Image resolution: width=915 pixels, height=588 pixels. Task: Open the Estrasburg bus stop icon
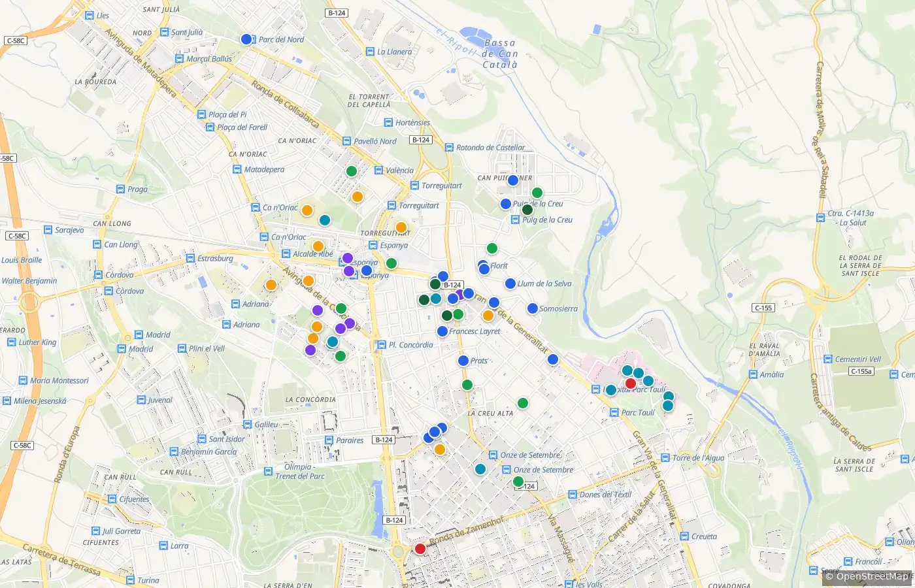pyautogui.click(x=190, y=258)
